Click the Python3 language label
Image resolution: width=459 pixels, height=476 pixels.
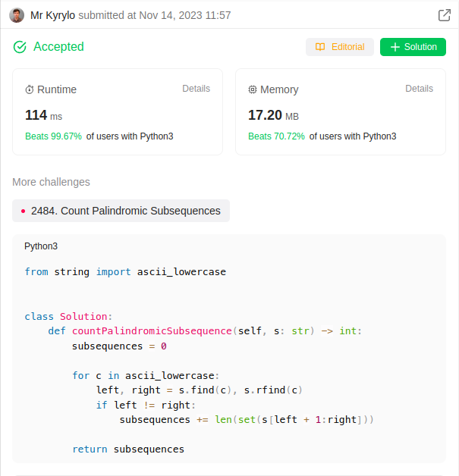coord(41,246)
